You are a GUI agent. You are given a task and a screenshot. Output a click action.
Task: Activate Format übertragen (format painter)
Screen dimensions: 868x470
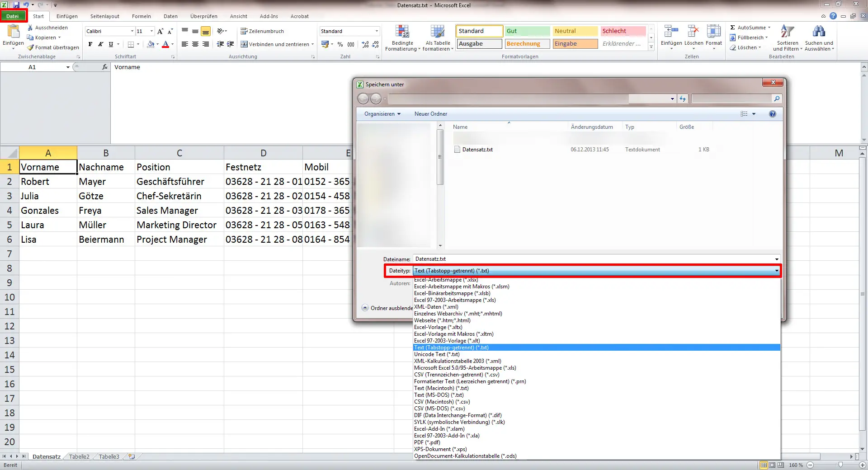tap(52, 47)
